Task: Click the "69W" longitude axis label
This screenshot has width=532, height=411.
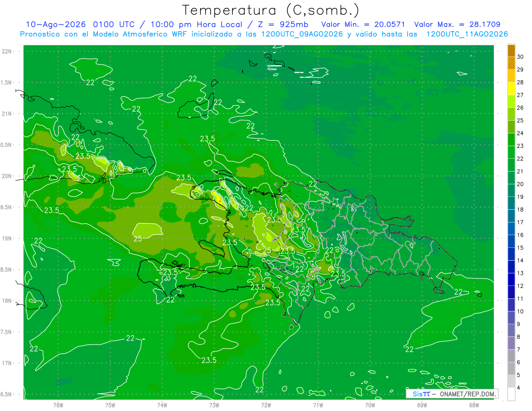Action: [x=422, y=405]
